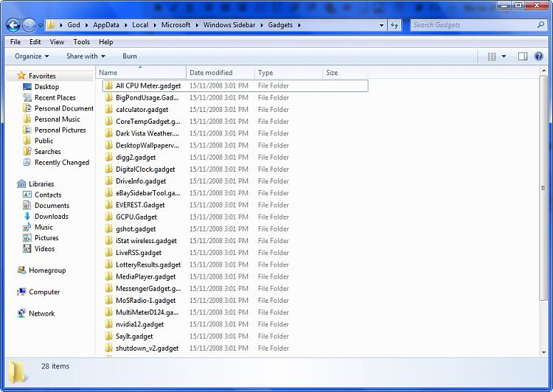The image size is (553, 392).
Task: Open Searches in Favorites
Action: 48,152
